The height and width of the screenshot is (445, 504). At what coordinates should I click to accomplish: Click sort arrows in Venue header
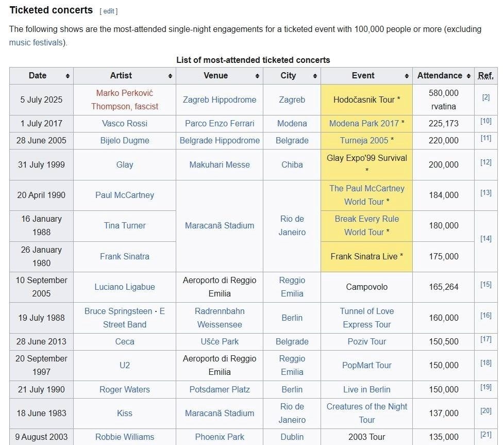click(257, 76)
